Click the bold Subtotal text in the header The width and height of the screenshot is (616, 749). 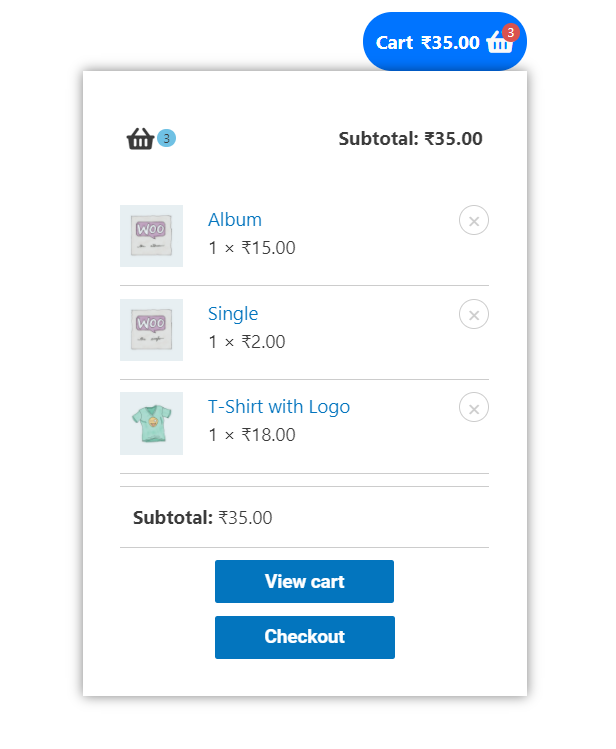coord(410,139)
